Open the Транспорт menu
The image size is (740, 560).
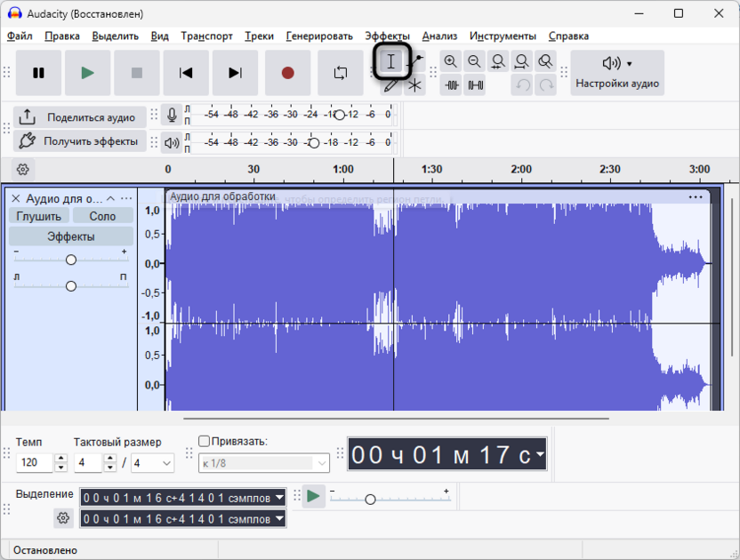pos(206,36)
